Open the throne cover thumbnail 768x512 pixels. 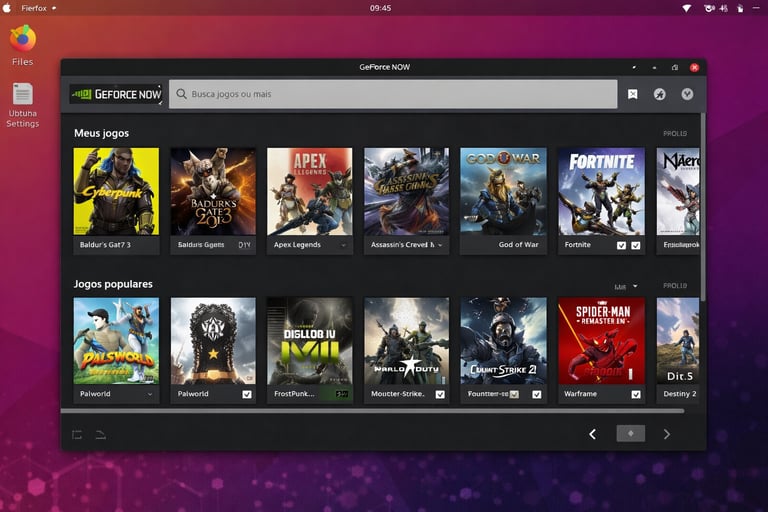pos(213,341)
